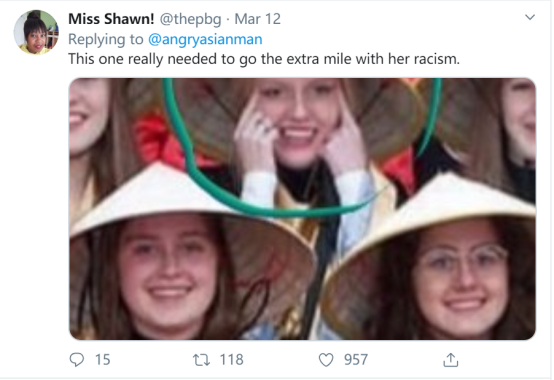
Task: Click the tweet text about going the extra mile
Action: (x=264, y=59)
